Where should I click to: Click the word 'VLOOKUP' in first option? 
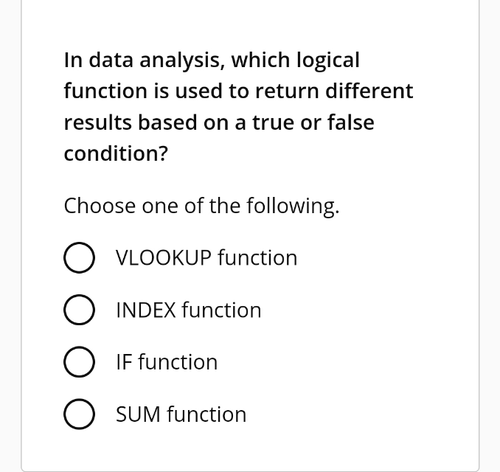[x=164, y=258]
